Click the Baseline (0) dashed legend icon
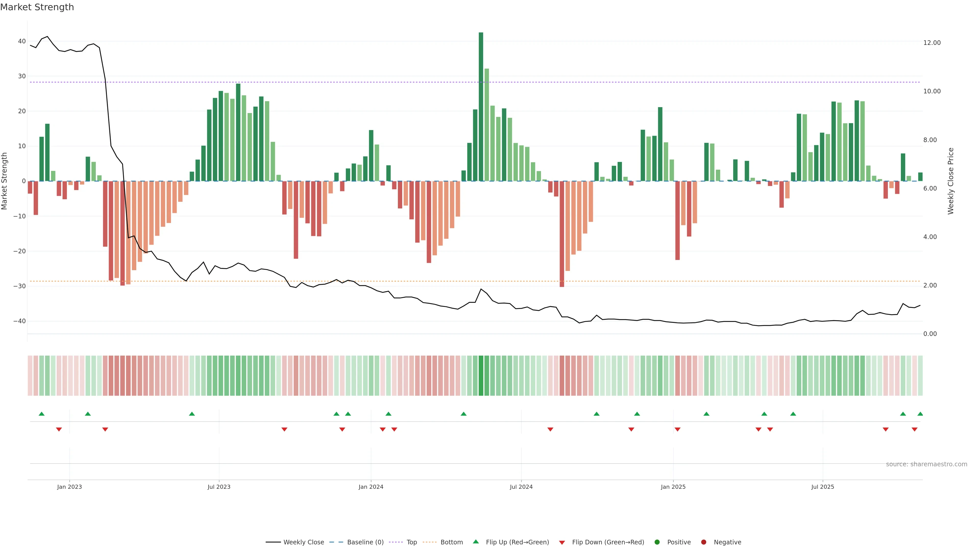This screenshot has height=551, width=980. coord(336,542)
